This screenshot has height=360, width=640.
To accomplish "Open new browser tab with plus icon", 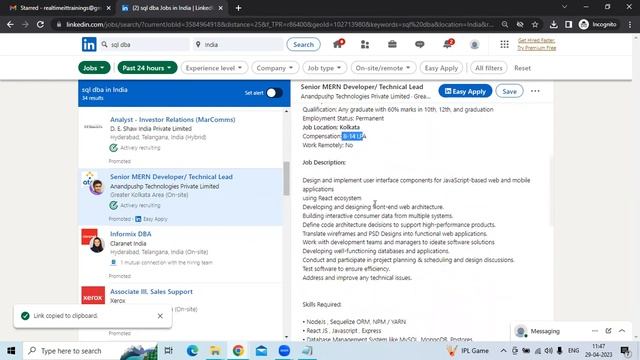I will tap(238, 8).
